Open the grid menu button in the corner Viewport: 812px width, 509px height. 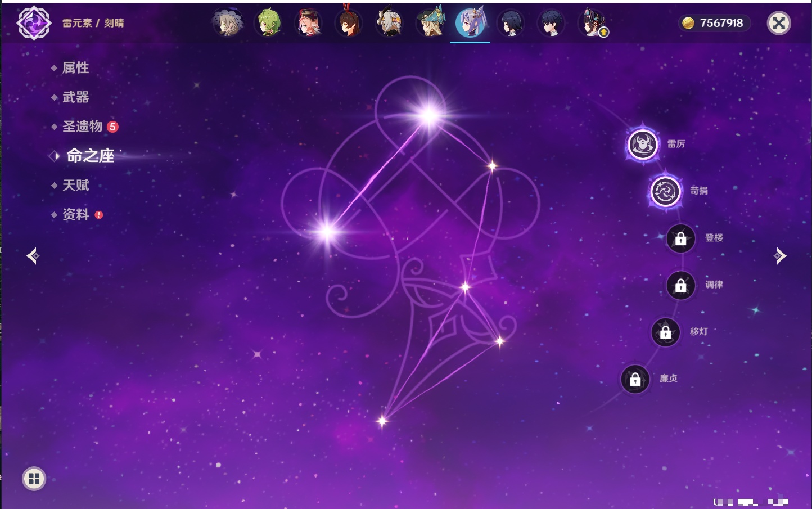pos(34,479)
